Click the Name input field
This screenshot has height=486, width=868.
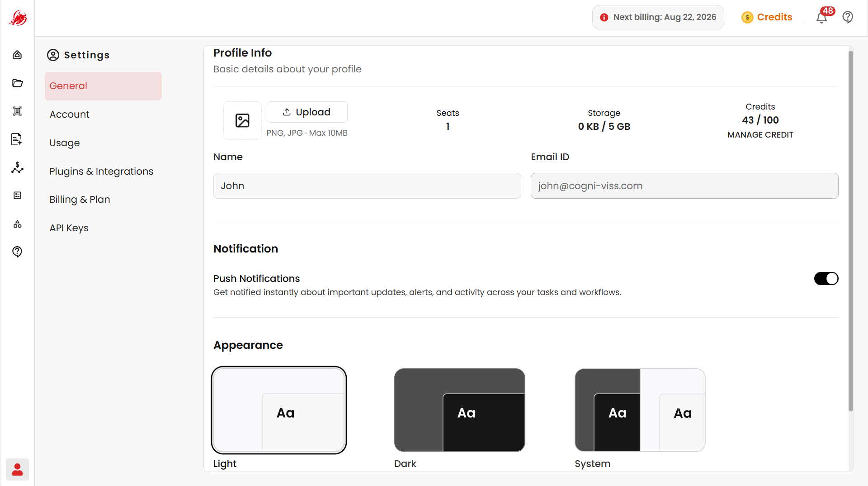point(367,186)
